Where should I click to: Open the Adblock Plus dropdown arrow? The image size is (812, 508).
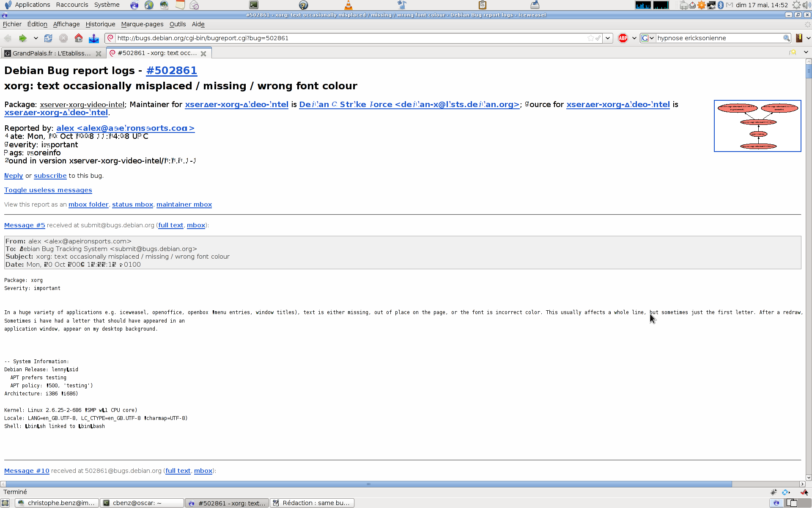pyautogui.click(x=634, y=38)
